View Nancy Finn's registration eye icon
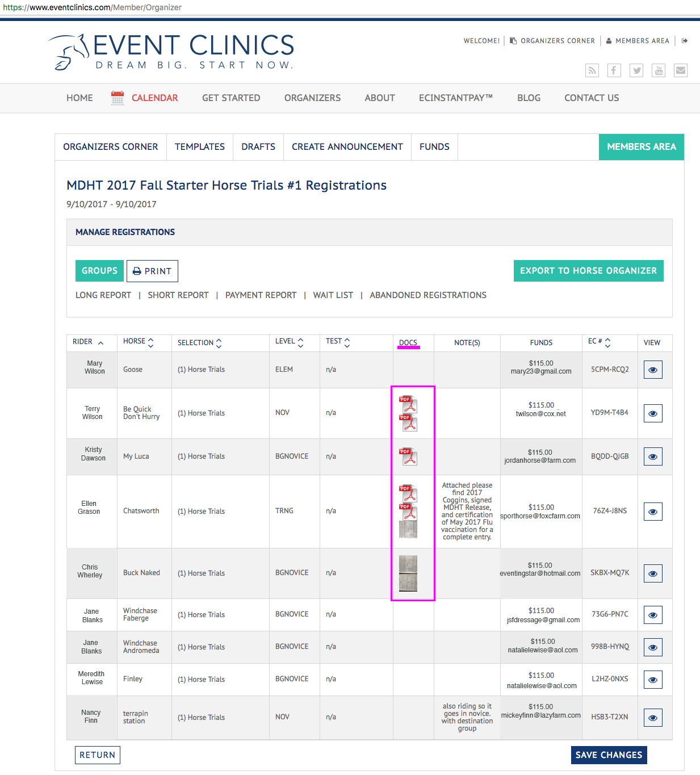This screenshot has width=700, height=775. (x=653, y=718)
